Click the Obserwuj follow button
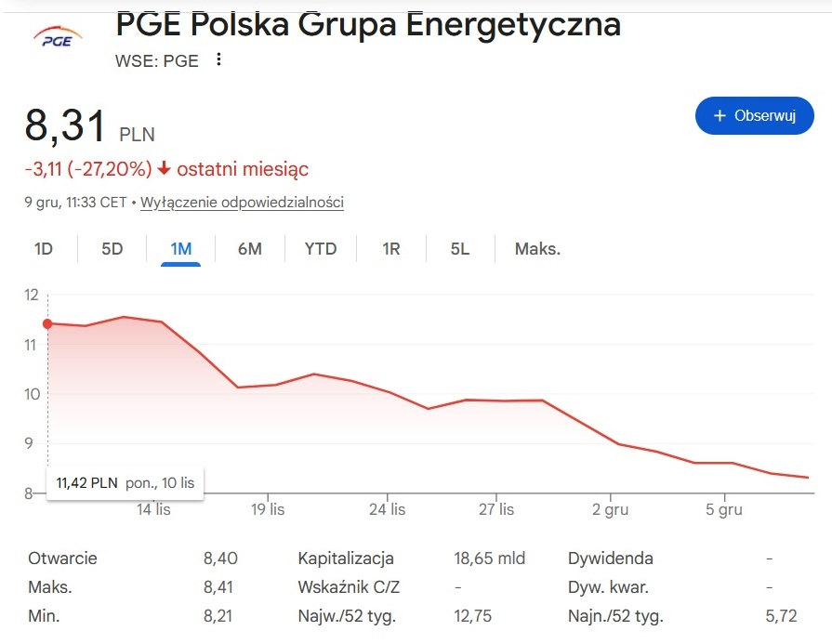832x644 pixels. 754,115
